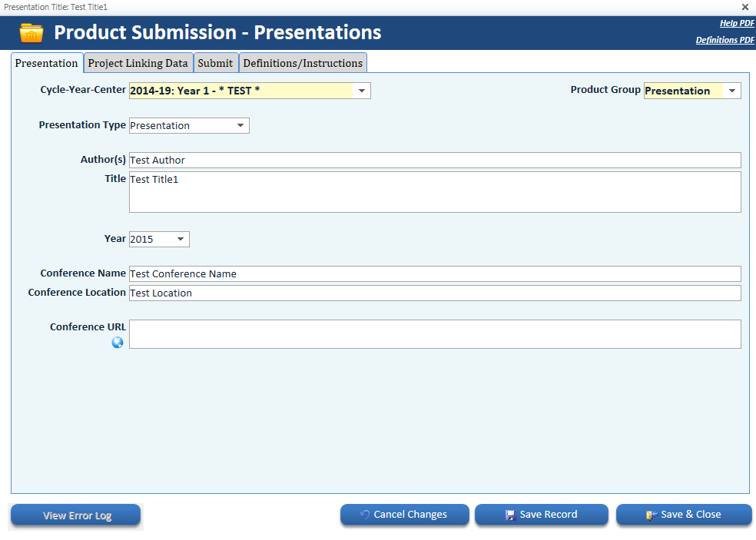
Task: Click the Save Record button
Action: (x=541, y=515)
